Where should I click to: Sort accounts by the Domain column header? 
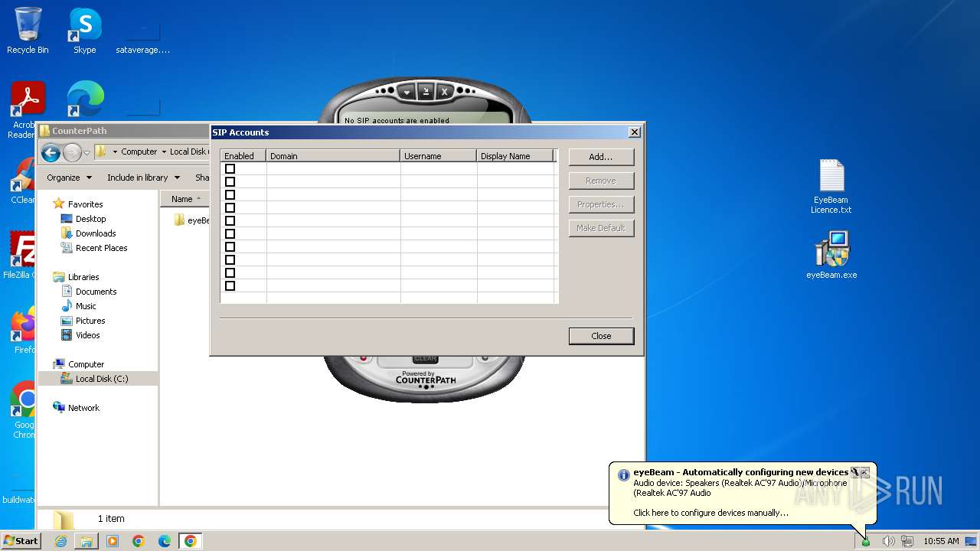[333, 156]
